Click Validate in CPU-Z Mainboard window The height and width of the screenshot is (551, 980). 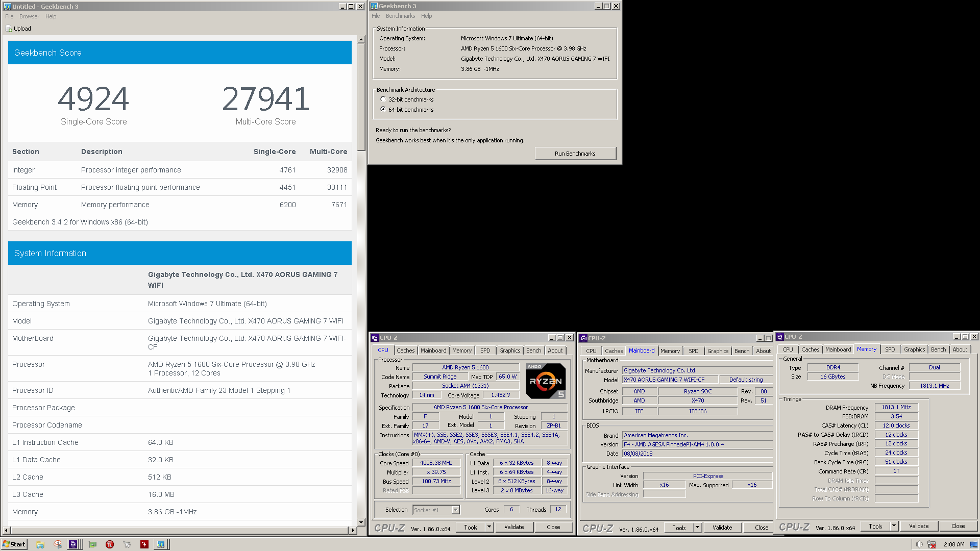(722, 528)
